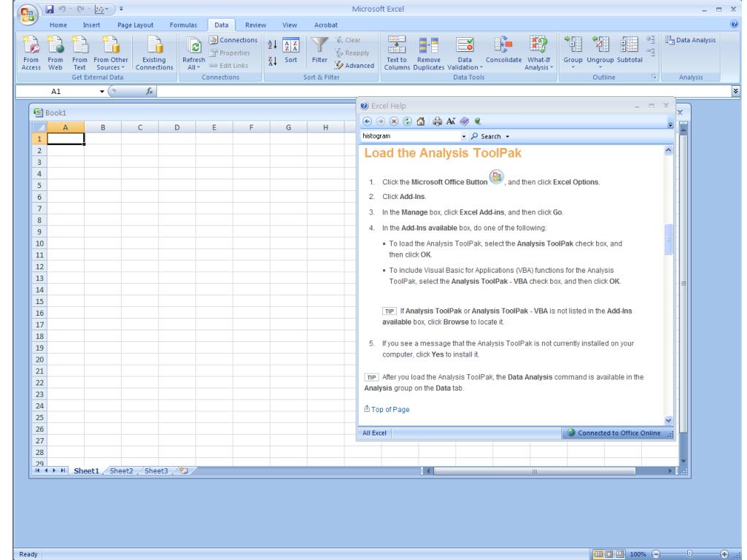Sort Z to A descending
The width and height of the screenshot is (747, 560).
(272, 61)
